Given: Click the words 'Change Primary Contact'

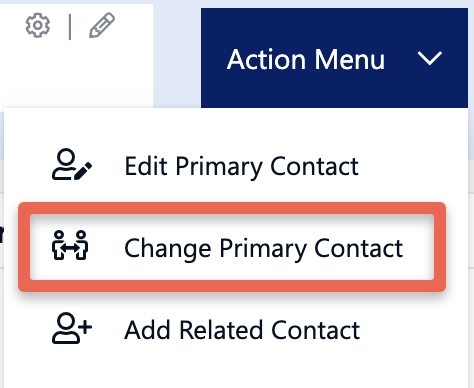Looking at the screenshot, I should (264, 249).
